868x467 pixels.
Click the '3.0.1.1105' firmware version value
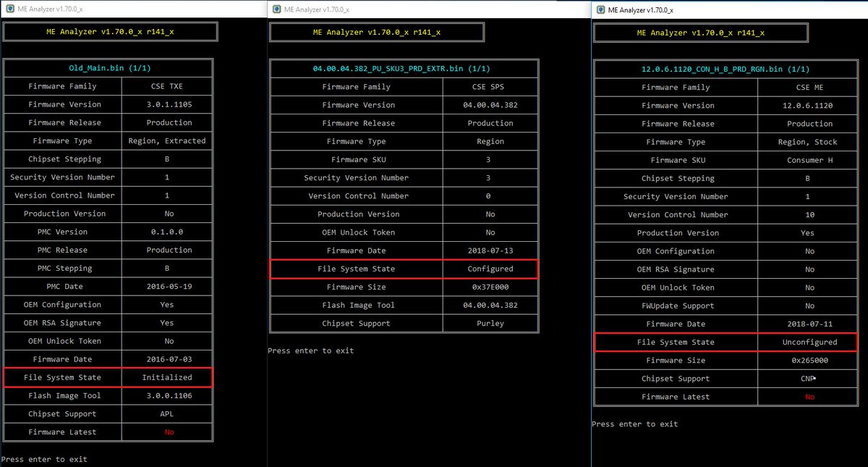coord(169,104)
